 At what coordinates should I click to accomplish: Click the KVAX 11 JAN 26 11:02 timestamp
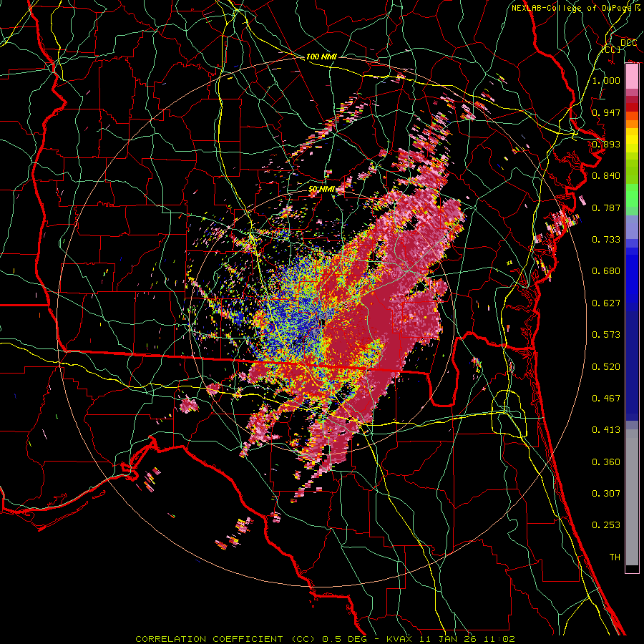point(451,639)
